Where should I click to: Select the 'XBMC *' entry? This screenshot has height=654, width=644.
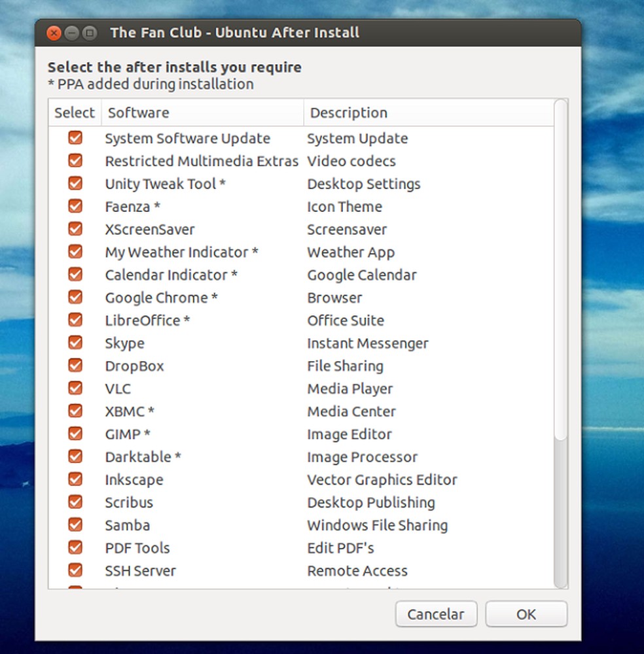(130, 411)
